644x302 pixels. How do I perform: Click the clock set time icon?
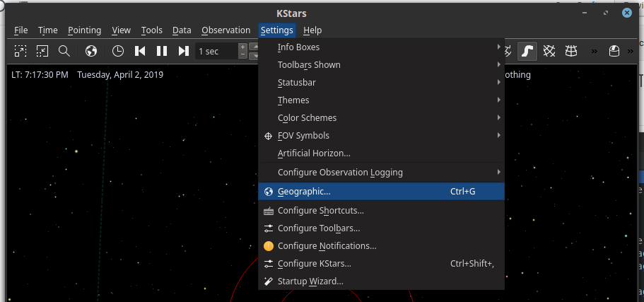point(118,51)
